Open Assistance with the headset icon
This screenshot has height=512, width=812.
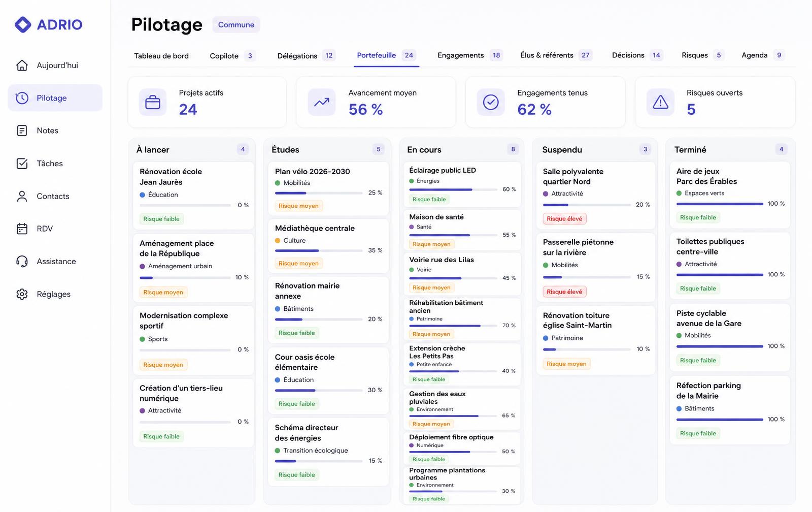point(22,262)
